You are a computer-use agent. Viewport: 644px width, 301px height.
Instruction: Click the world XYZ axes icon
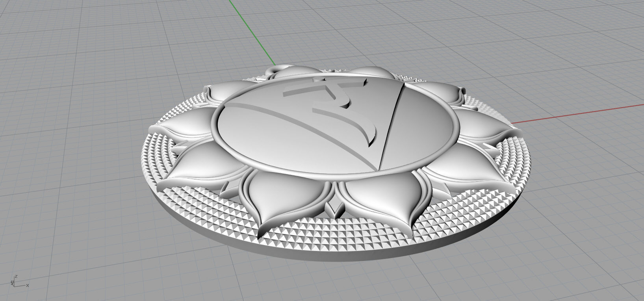tap(19, 281)
